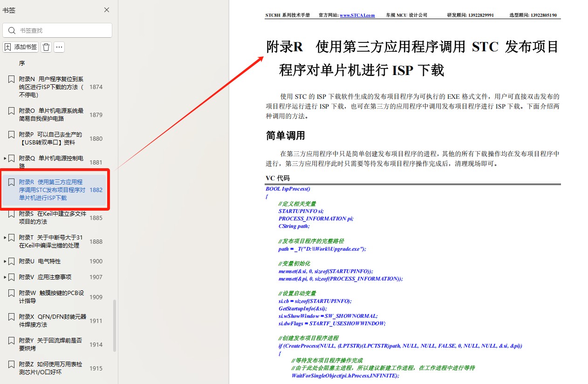Viewport: 588px width, 384px height.
Task: Click the bookmark panel vertical scrollbar thumb
Action: tap(115, 326)
